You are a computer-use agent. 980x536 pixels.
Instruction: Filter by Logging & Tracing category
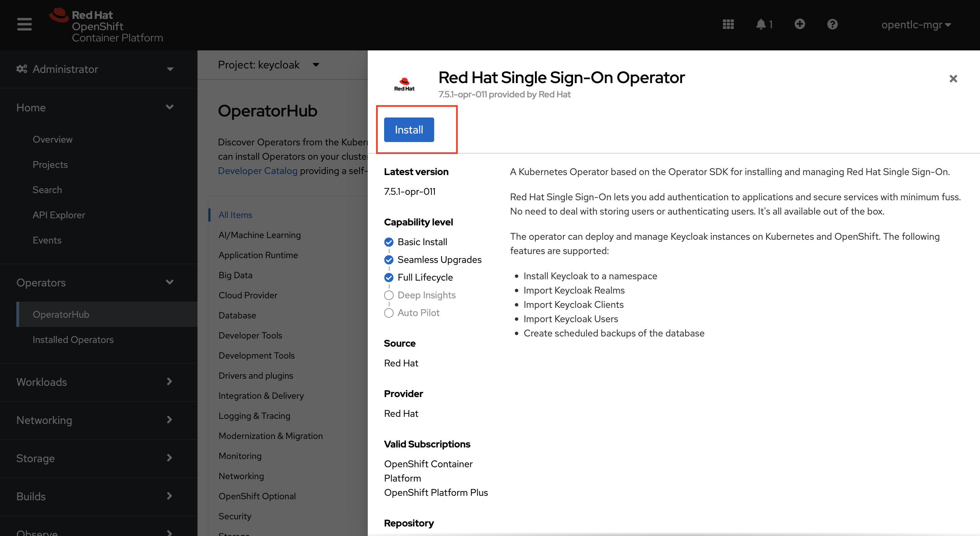[x=254, y=416]
